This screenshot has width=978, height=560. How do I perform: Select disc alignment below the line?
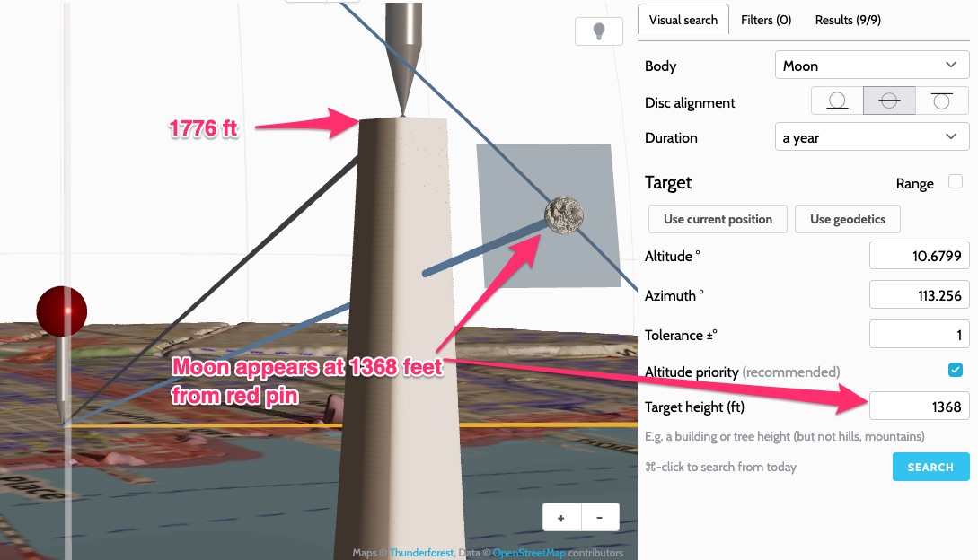(x=941, y=101)
